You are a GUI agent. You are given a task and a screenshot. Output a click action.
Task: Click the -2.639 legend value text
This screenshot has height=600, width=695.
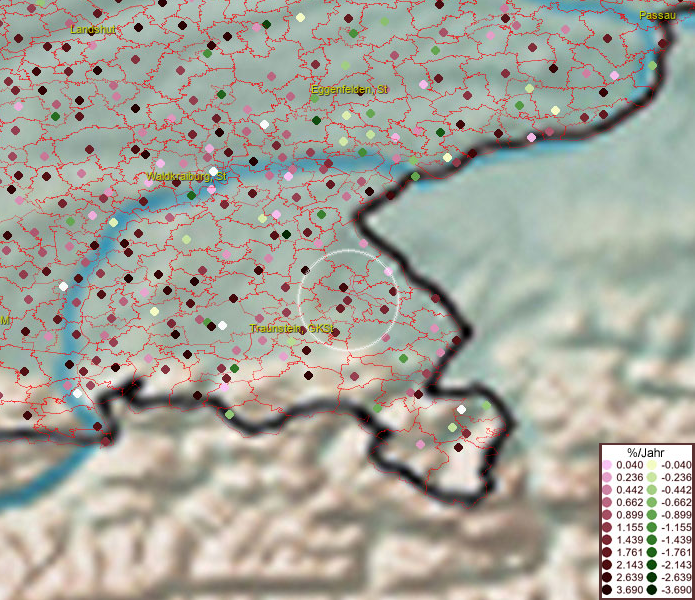676,578
